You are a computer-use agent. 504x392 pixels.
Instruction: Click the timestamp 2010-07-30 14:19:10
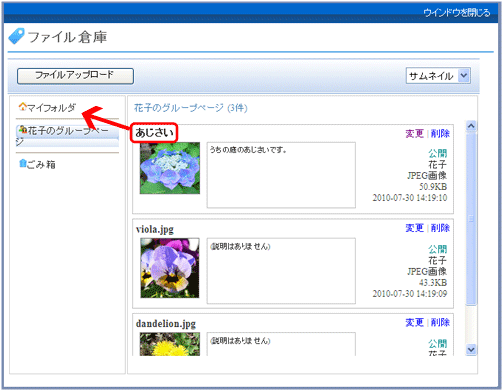[x=410, y=198]
